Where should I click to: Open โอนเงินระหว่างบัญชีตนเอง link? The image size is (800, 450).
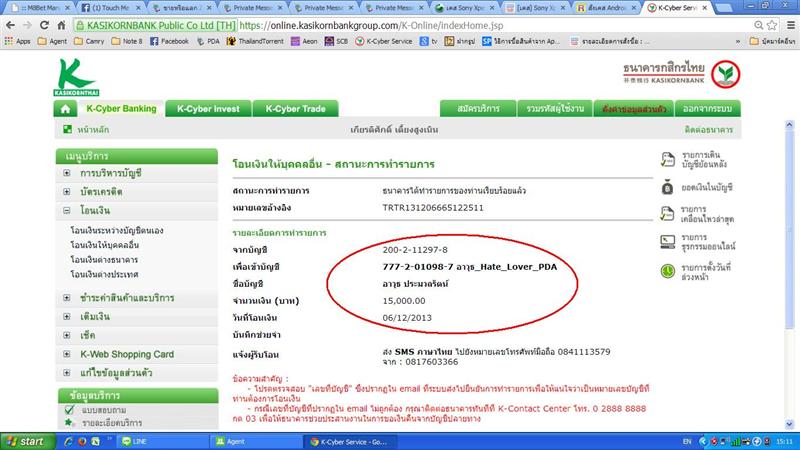pyautogui.click(x=117, y=231)
